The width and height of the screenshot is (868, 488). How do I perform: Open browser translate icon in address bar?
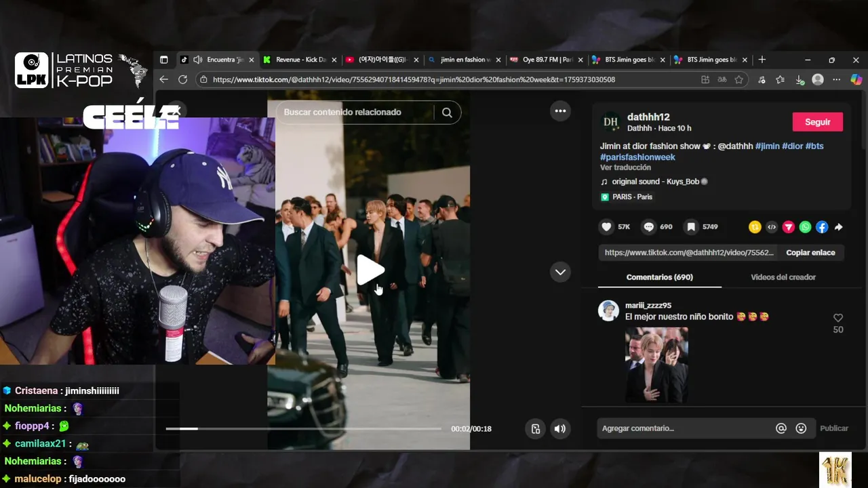722,79
